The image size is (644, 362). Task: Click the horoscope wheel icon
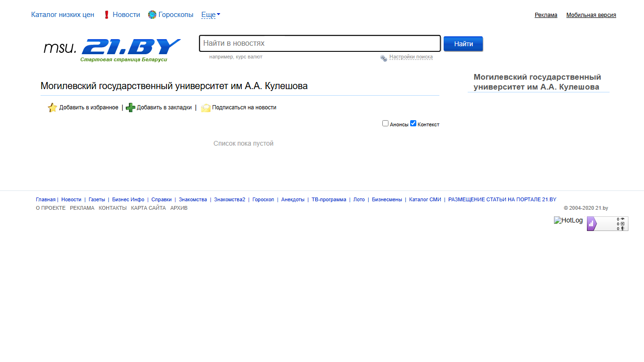(x=152, y=15)
